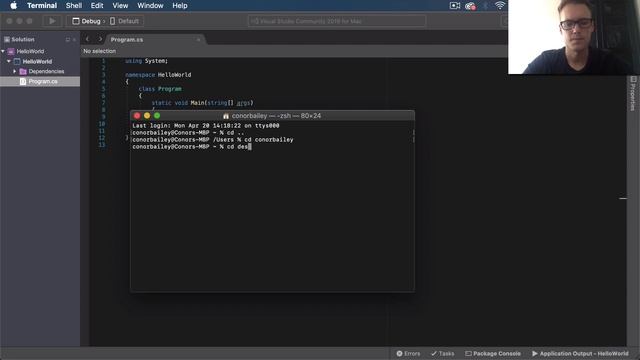Click the screen recording camera icon in menu bar
The image size is (640, 360).
point(455,6)
